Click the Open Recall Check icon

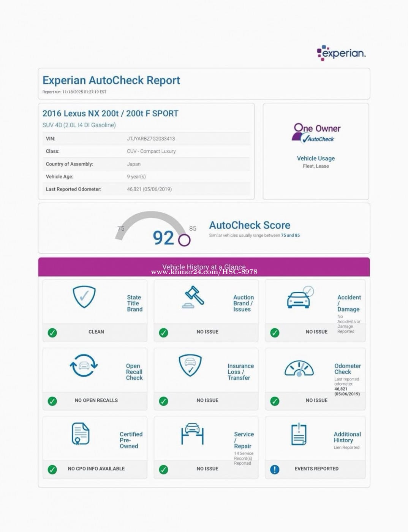pos(84,366)
